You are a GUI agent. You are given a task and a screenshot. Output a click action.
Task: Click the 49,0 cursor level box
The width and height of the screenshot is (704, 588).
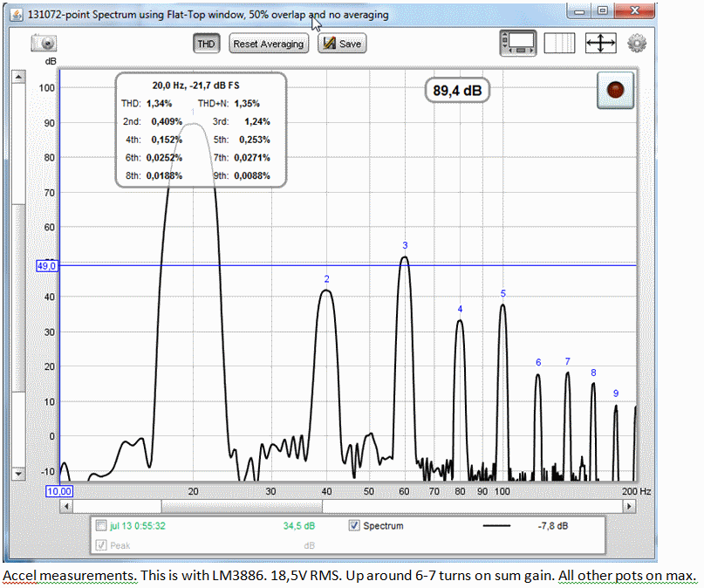[47, 266]
